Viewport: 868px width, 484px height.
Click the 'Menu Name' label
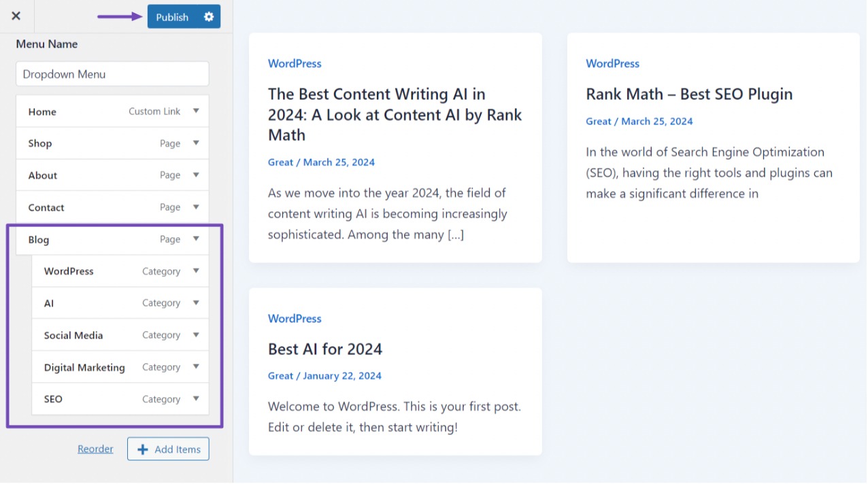coord(47,44)
